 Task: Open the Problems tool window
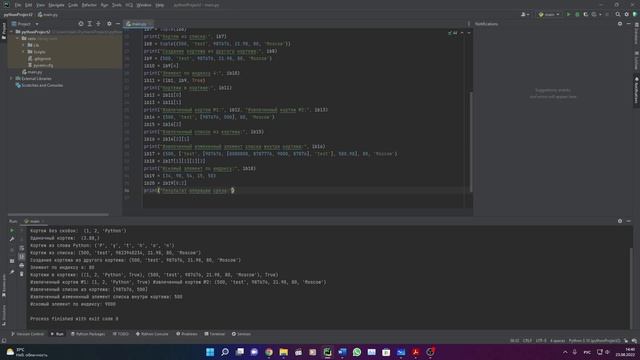(187, 334)
